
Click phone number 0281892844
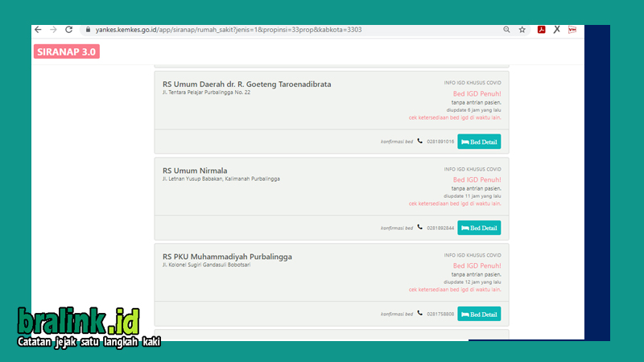click(440, 228)
